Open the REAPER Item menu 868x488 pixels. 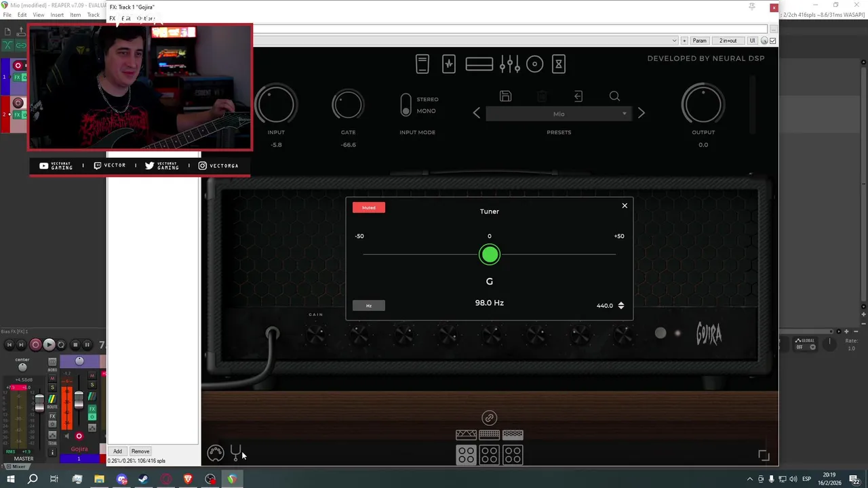pos(75,15)
